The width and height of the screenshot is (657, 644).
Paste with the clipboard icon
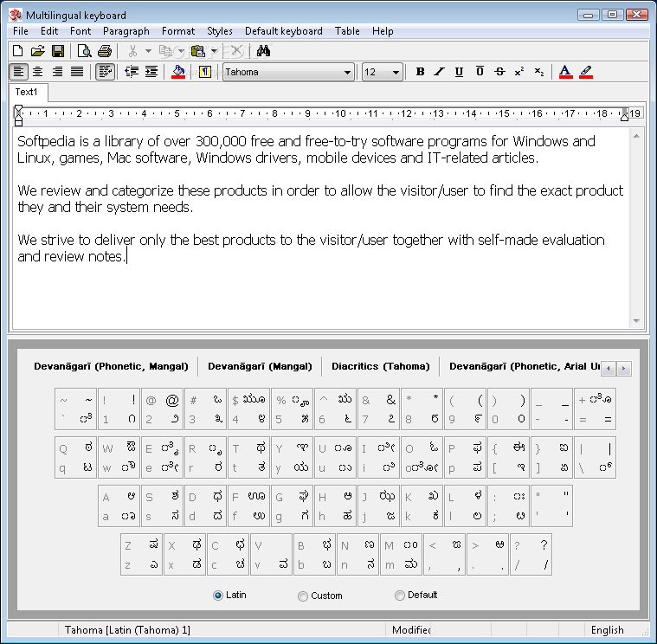coord(197,51)
